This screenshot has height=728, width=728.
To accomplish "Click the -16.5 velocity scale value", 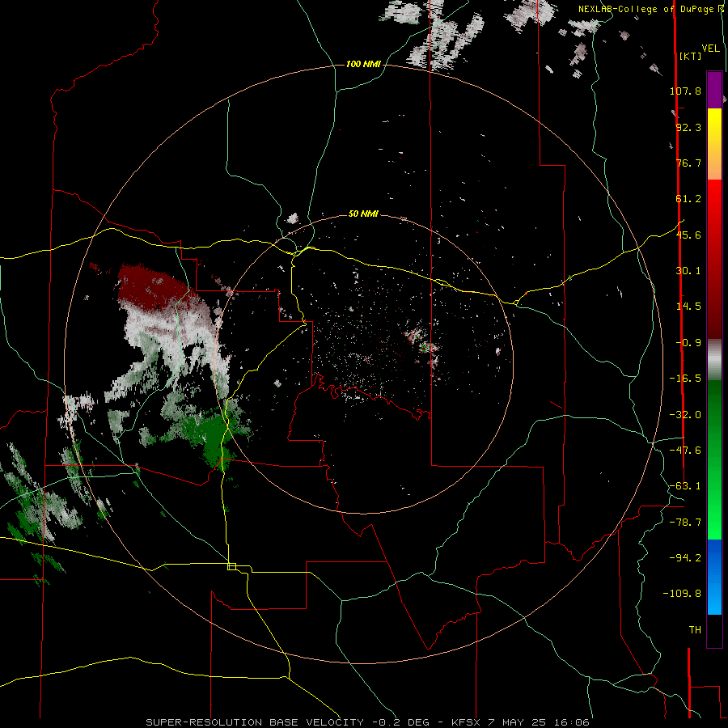I will [685, 379].
